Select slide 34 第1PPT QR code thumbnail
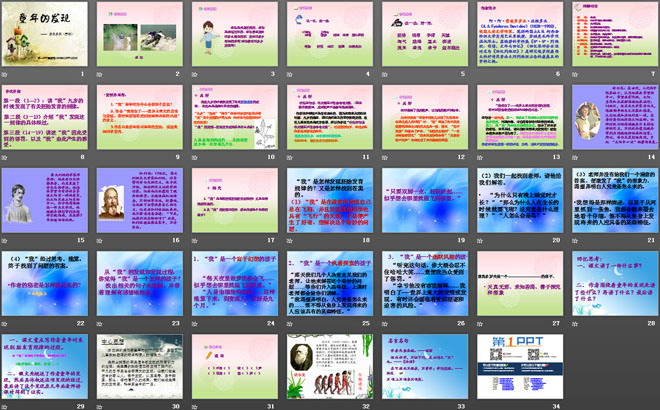 tap(520, 366)
